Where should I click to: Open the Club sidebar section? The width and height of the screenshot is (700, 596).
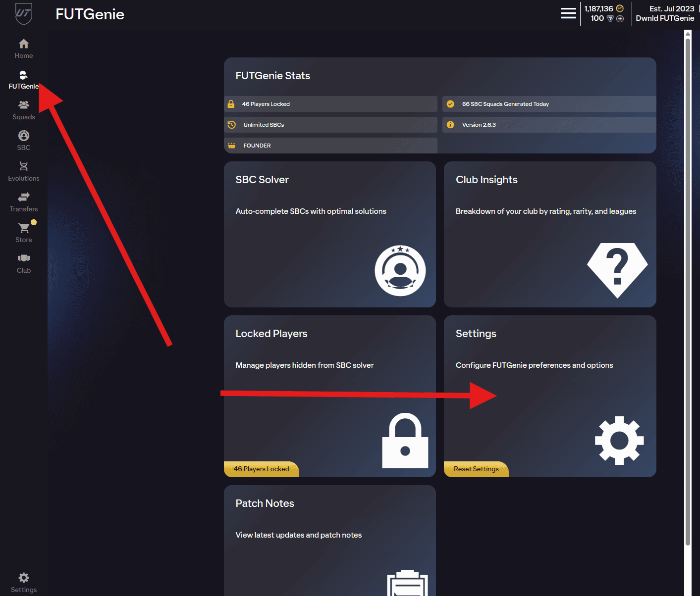point(24,264)
